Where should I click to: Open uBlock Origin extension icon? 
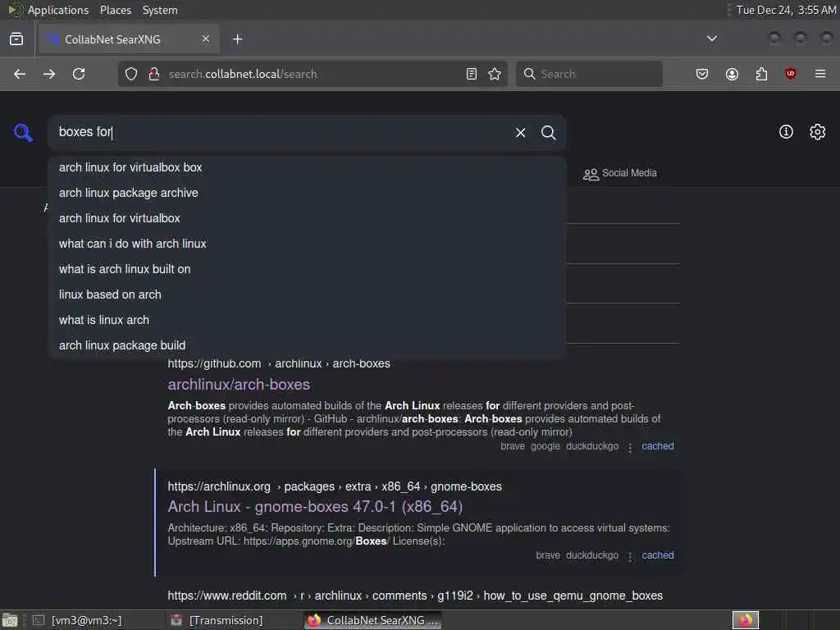pos(791,74)
